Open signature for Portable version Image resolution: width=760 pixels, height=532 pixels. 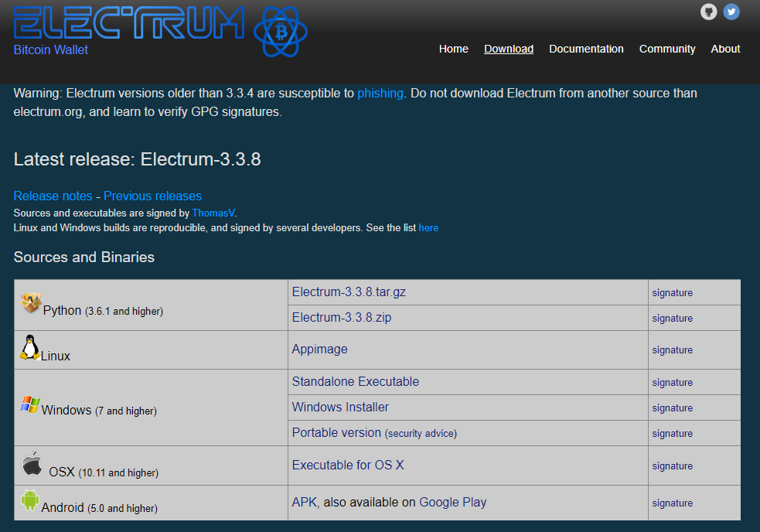coord(673,434)
